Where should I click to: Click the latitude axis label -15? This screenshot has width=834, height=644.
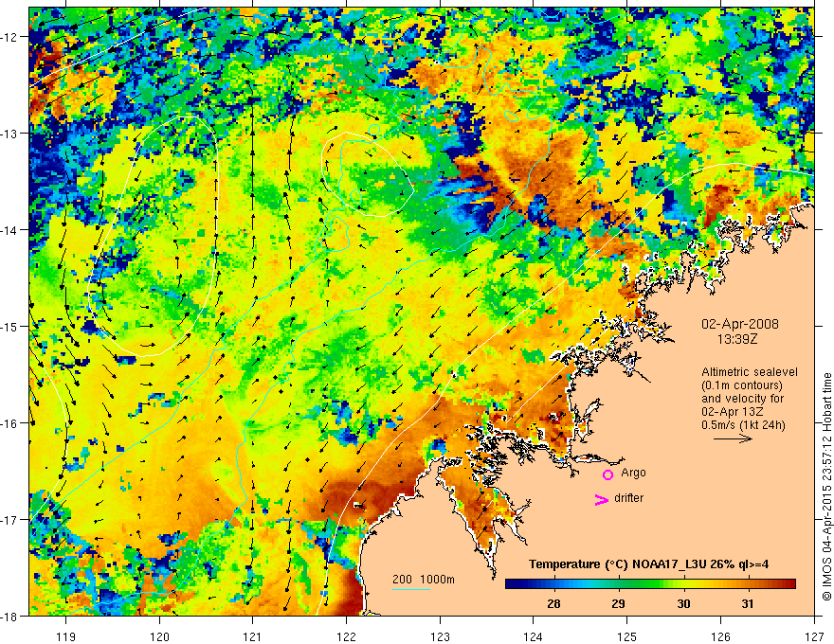click(x=9, y=326)
